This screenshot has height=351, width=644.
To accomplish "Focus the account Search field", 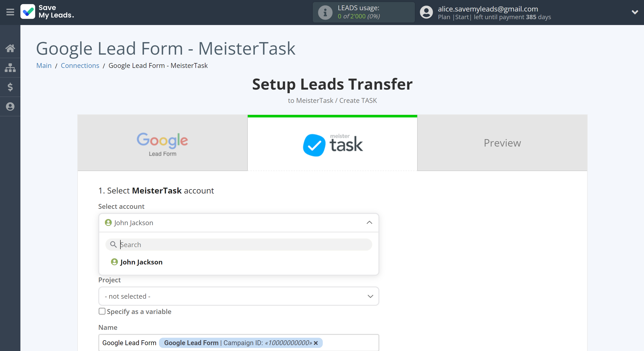I will (x=239, y=245).
